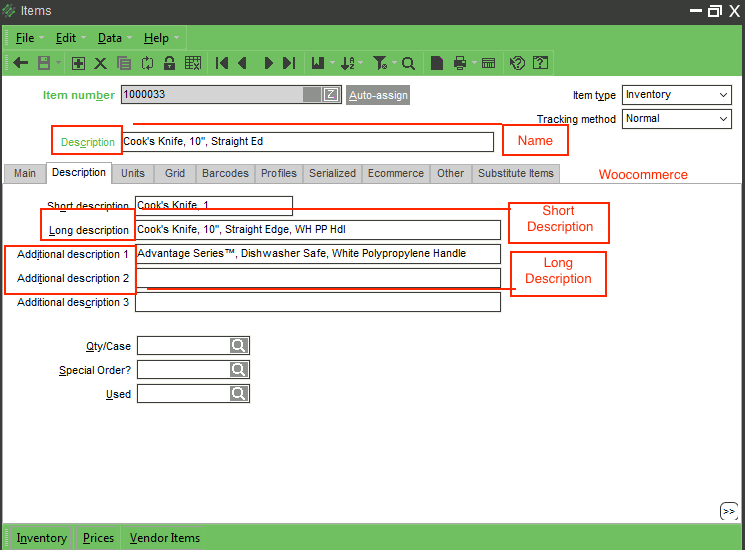Open the print options dropdown arrow
The image size is (745, 550).
474,63
